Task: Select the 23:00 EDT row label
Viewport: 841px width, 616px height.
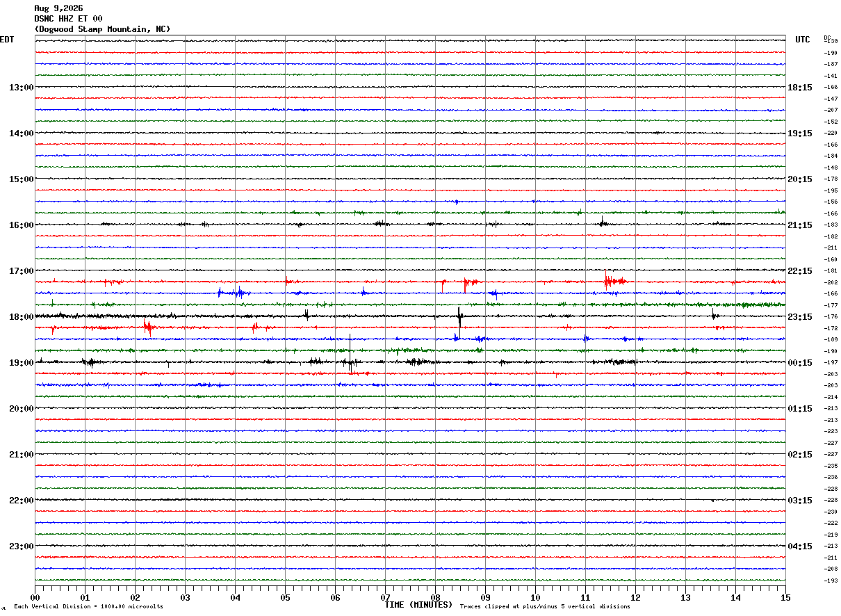Action: [x=21, y=546]
